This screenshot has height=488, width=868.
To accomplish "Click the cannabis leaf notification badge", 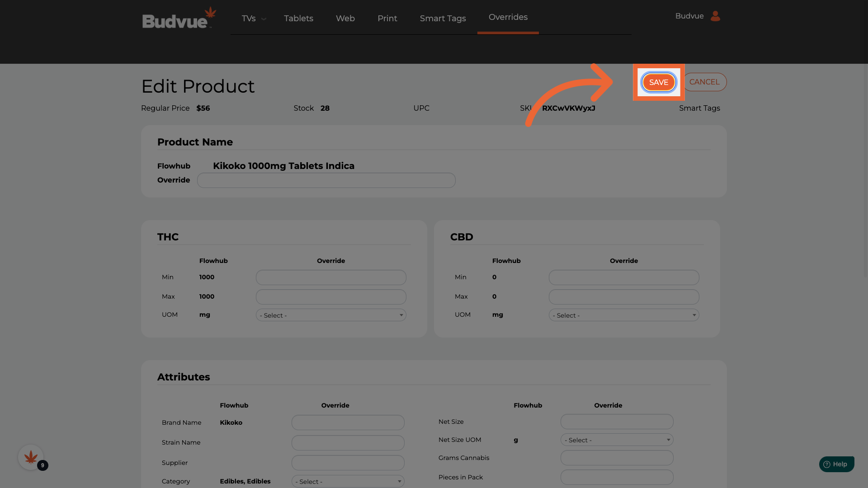I will (31, 457).
